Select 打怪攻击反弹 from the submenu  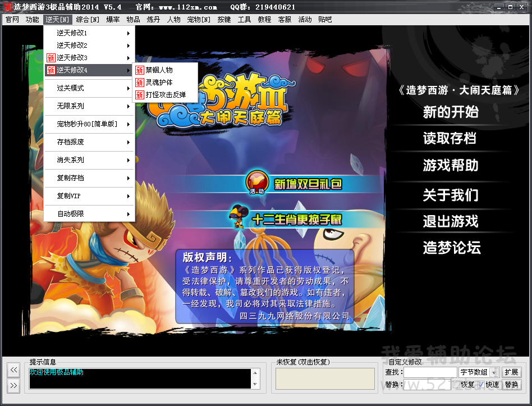pyautogui.click(x=165, y=95)
